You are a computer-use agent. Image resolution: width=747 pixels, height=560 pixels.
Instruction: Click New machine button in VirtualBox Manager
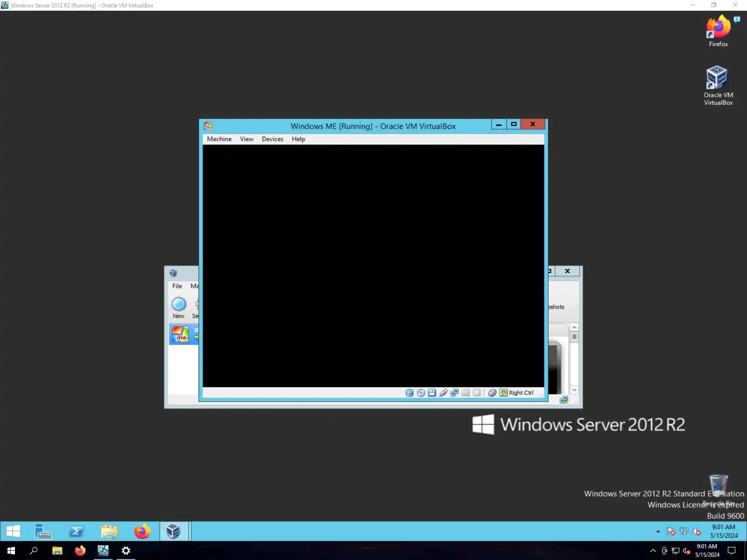(178, 308)
